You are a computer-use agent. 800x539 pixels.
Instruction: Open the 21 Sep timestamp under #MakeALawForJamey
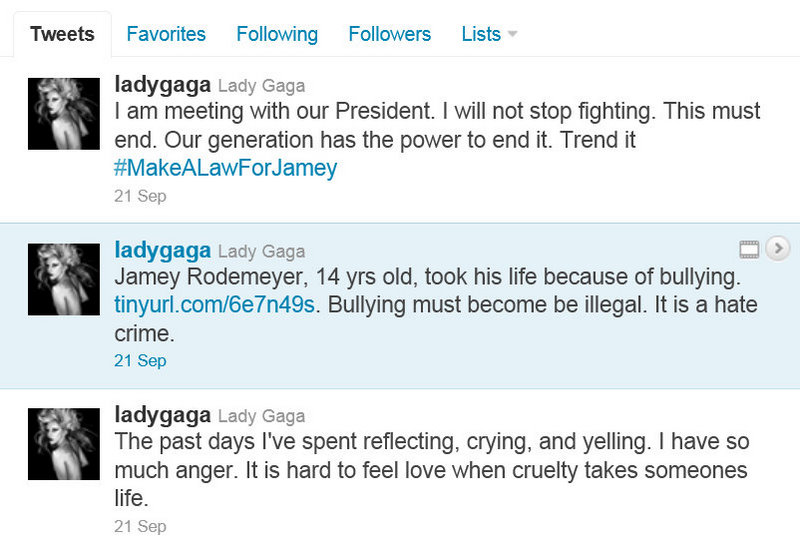point(140,196)
